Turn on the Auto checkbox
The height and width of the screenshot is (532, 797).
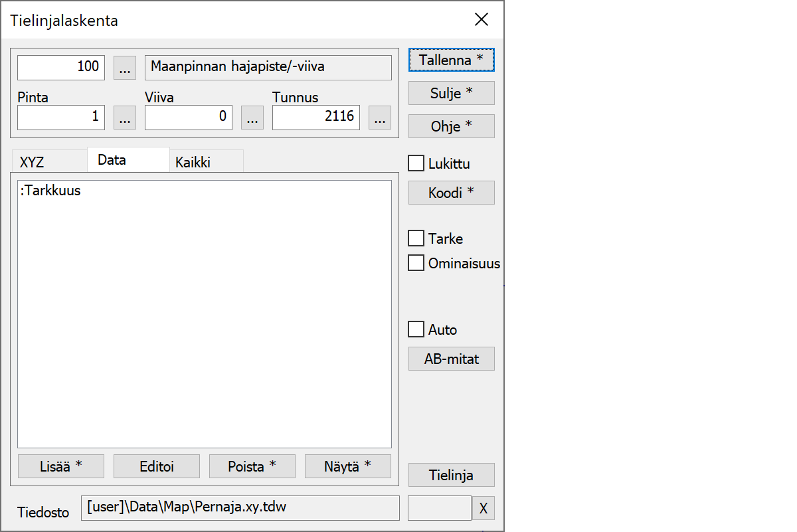[416, 329]
